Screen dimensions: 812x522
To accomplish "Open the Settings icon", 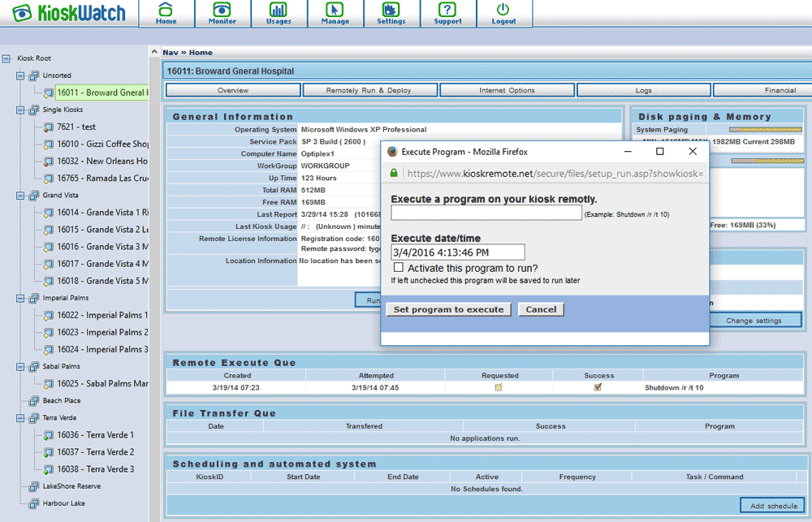I will [391, 9].
